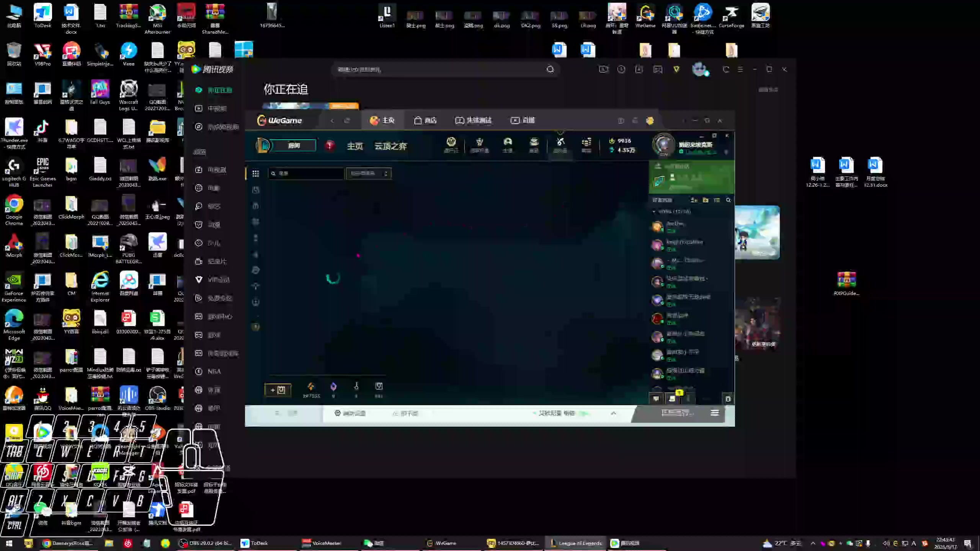This screenshot has height=551, width=980.
Task: Open 云顶之弈 in the League client
Action: tap(390, 146)
